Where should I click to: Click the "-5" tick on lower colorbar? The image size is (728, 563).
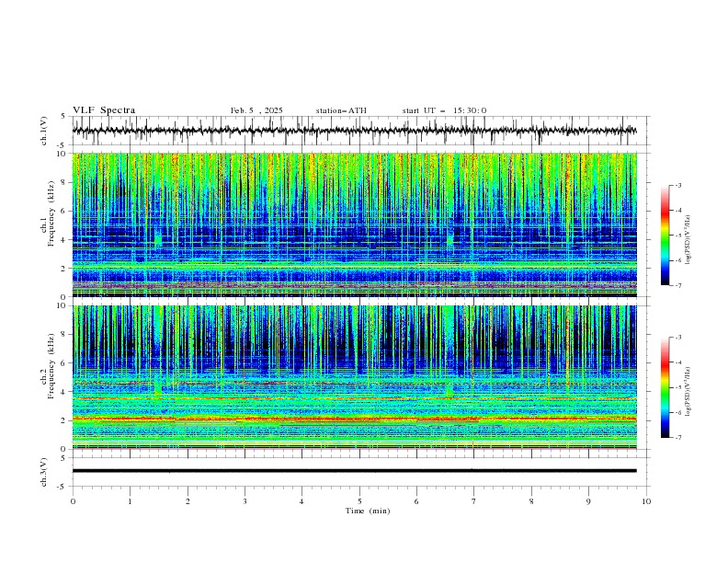[678, 387]
